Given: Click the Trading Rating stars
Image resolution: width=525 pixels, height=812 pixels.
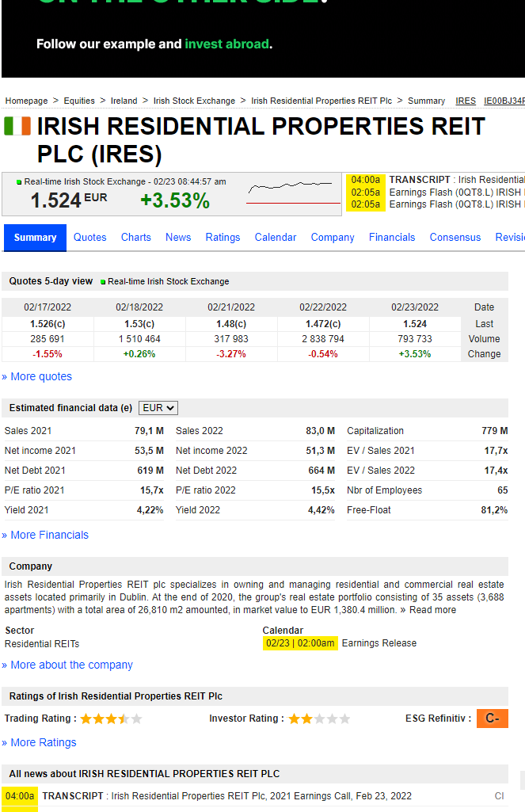Looking at the screenshot, I should coord(111,719).
